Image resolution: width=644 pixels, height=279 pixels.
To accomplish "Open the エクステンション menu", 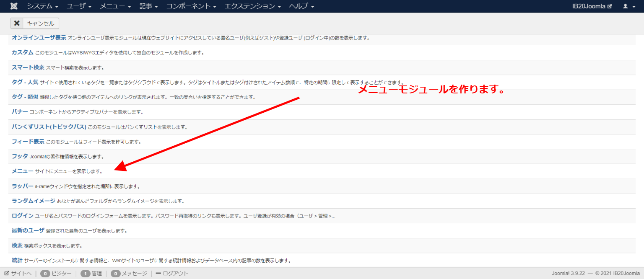I will (x=252, y=6).
